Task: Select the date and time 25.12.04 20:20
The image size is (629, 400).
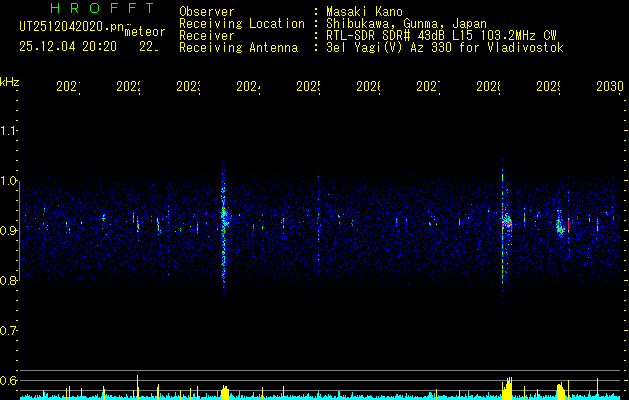Action: 68,47
